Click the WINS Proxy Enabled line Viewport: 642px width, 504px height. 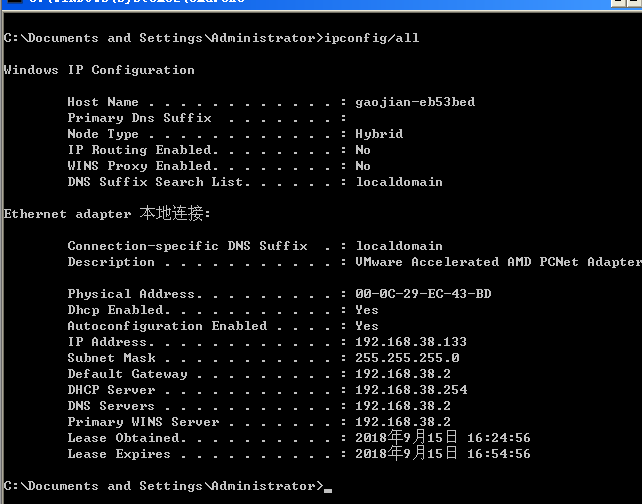point(140,166)
